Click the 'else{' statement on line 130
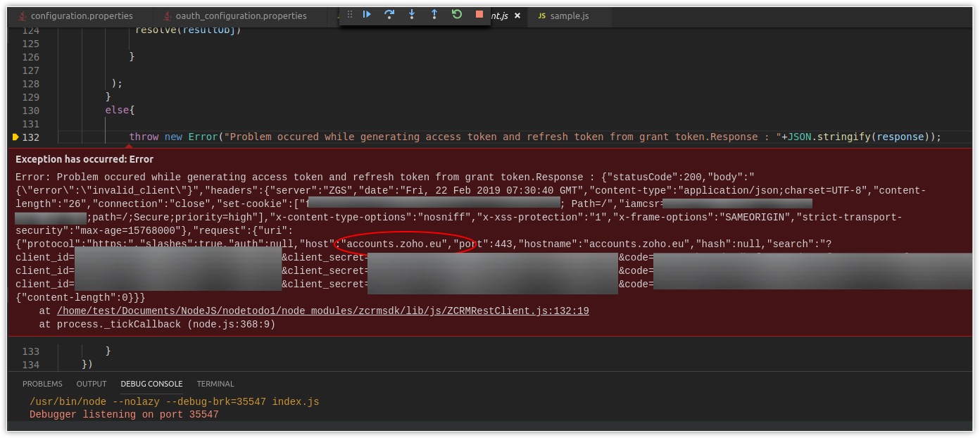Viewport: 980px width, 438px height. [120, 110]
